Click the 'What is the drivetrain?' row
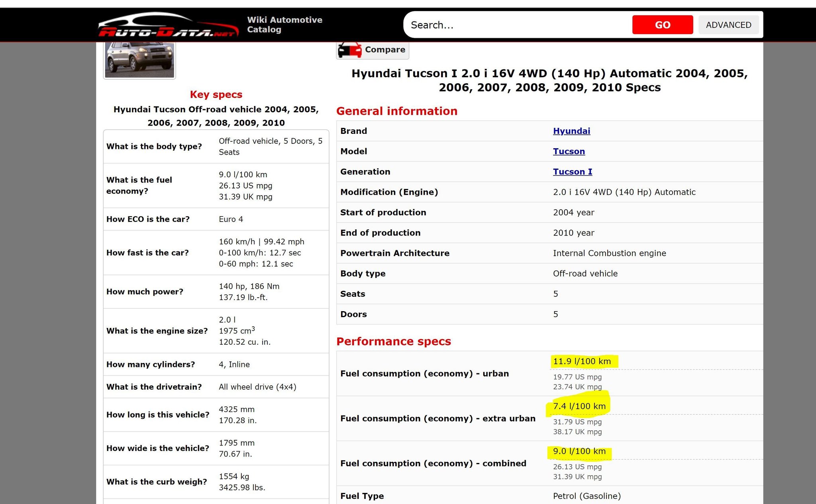 (x=216, y=387)
